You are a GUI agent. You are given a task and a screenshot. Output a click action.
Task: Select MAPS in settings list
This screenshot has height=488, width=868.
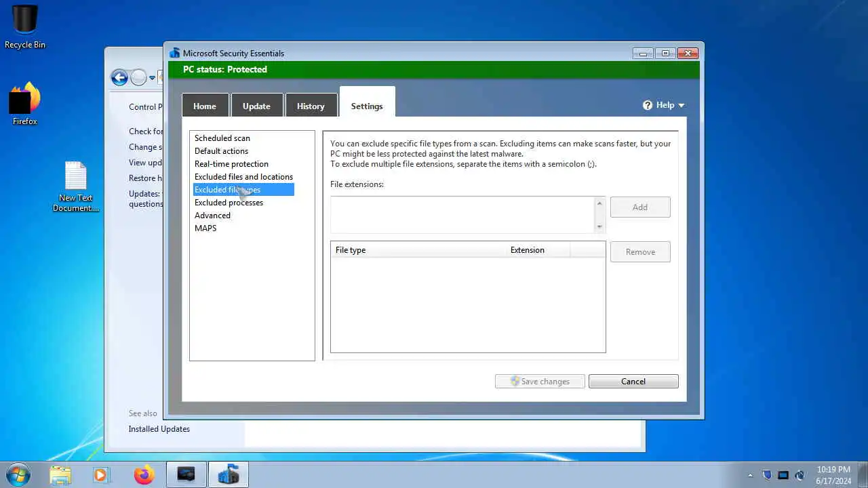click(205, 228)
